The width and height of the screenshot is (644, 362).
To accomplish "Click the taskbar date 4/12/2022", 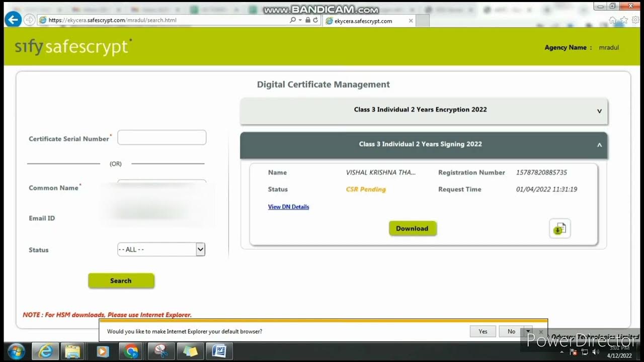I will pyautogui.click(x=619, y=356).
